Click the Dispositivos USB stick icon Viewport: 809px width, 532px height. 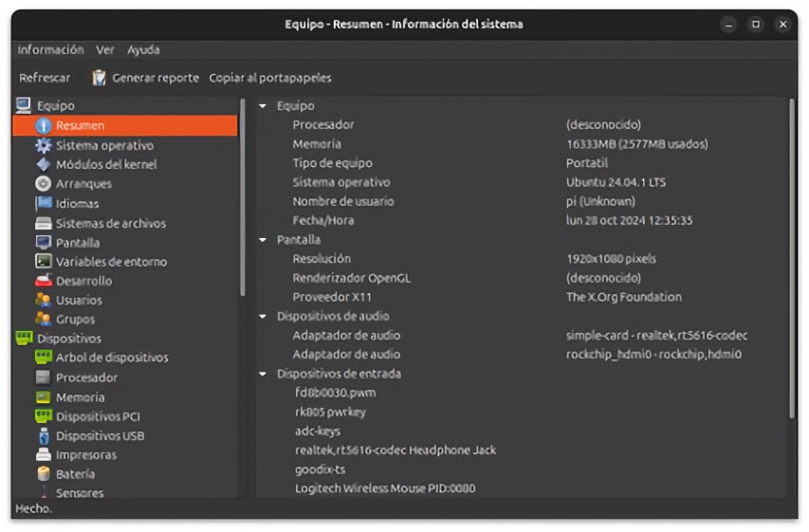point(44,435)
